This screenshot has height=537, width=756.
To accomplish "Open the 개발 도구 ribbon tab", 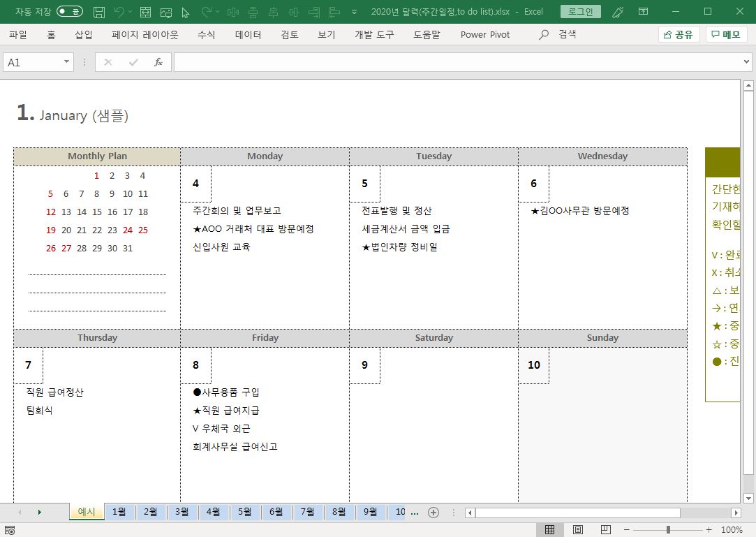I will click(x=374, y=34).
